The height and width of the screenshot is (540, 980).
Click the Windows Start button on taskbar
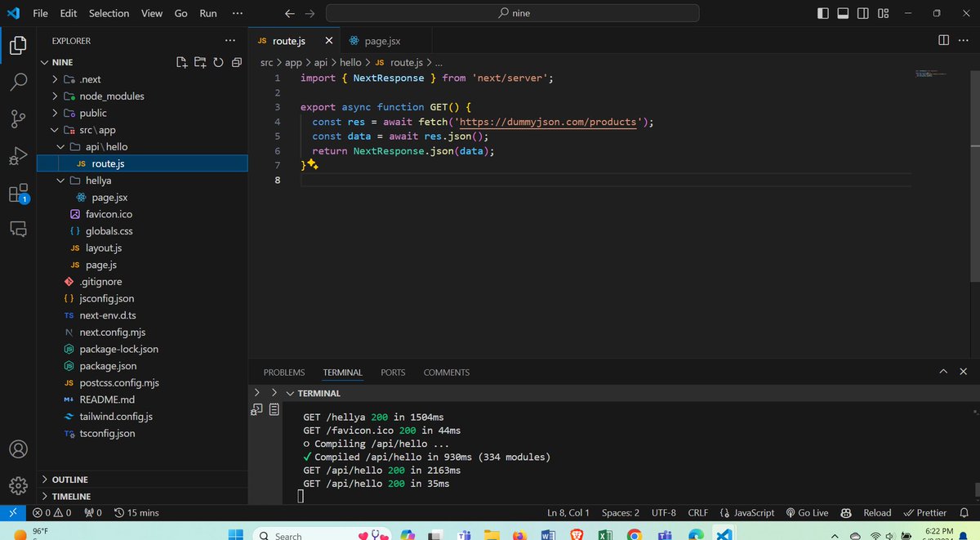(x=235, y=535)
